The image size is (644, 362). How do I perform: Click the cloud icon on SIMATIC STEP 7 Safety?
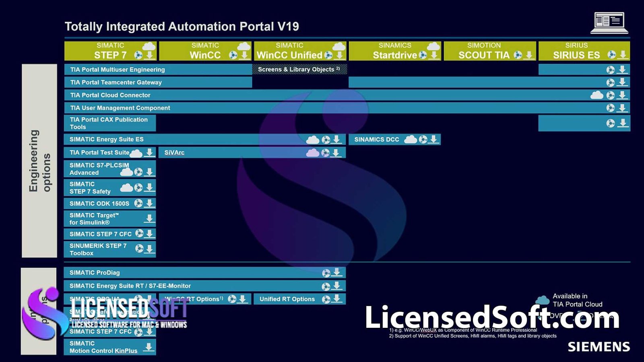(127, 187)
